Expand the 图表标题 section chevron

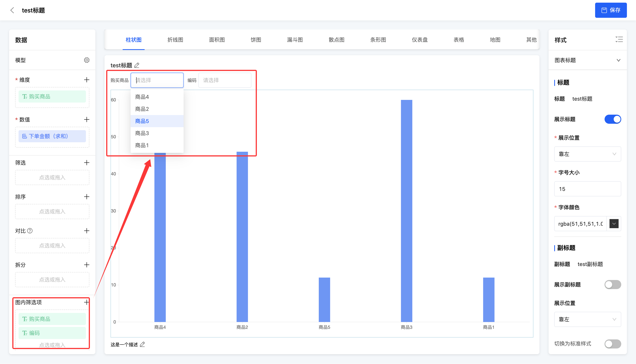click(x=618, y=60)
